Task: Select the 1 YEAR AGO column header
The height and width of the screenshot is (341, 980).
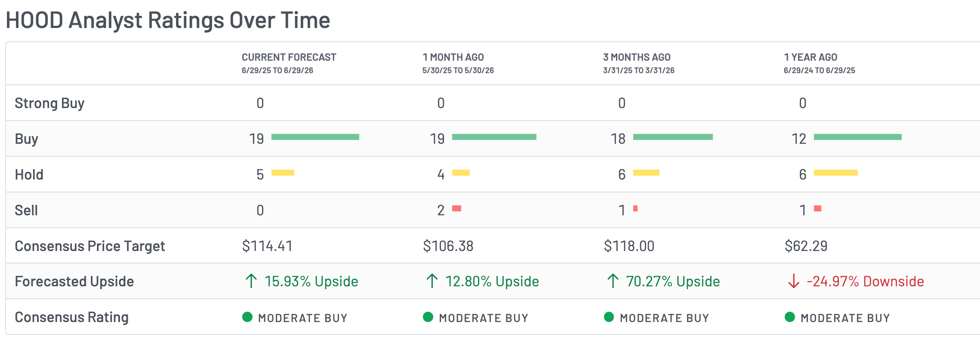Action: (x=811, y=57)
